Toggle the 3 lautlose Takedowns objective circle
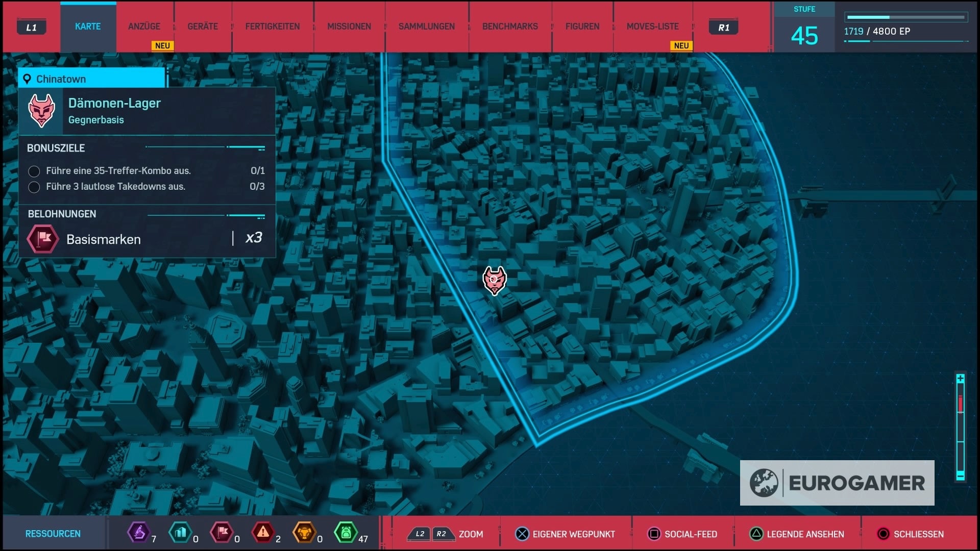The width and height of the screenshot is (980, 551). (x=34, y=187)
